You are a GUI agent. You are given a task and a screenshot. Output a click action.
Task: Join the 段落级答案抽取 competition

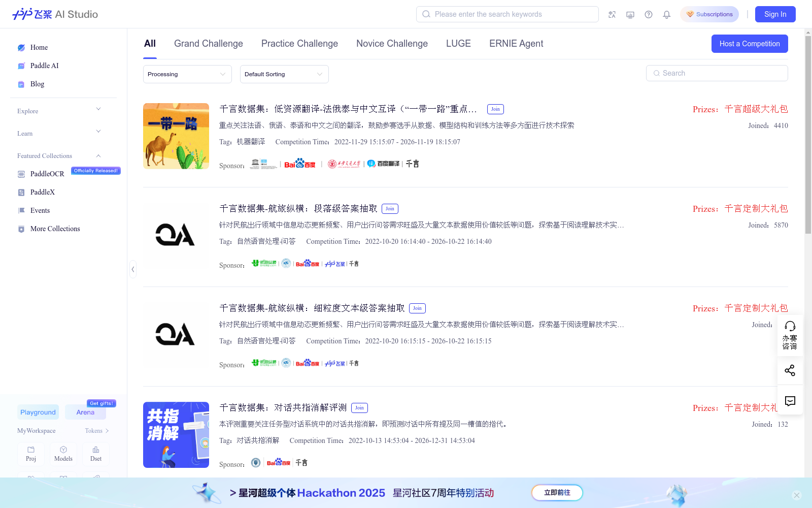point(390,209)
